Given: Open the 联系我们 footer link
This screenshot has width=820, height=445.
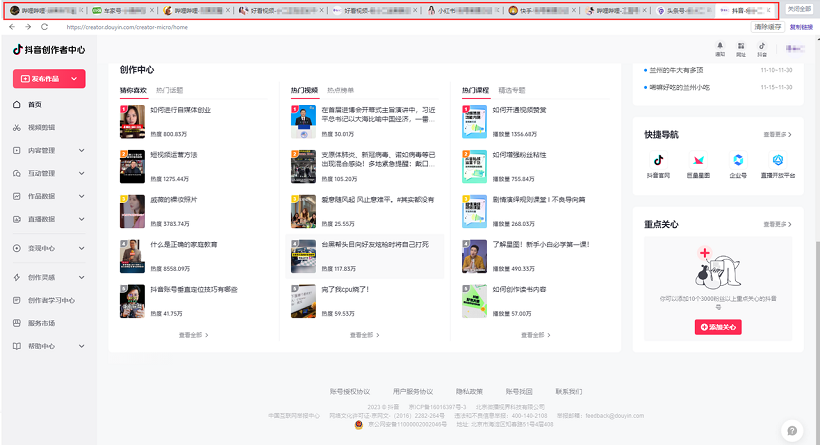Looking at the screenshot, I should click(x=568, y=392).
